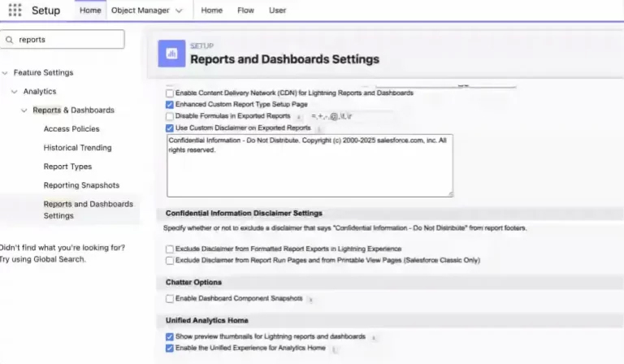Image resolution: width=624 pixels, height=364 pixels.
Task: Click inside the custom disclaimer text area
Action: coord(309,171)
